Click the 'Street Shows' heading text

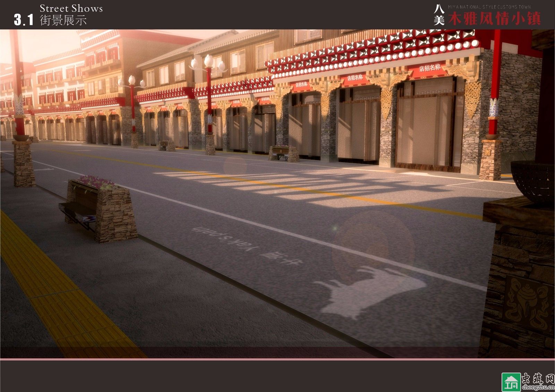pyautogui.click(x=71, y=8)
